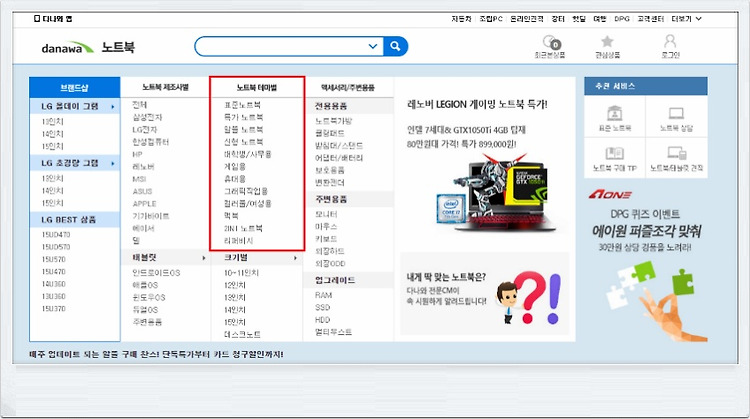
Task: Select 삼성전자 under manufacturers
Action: [x=147, y=117]
